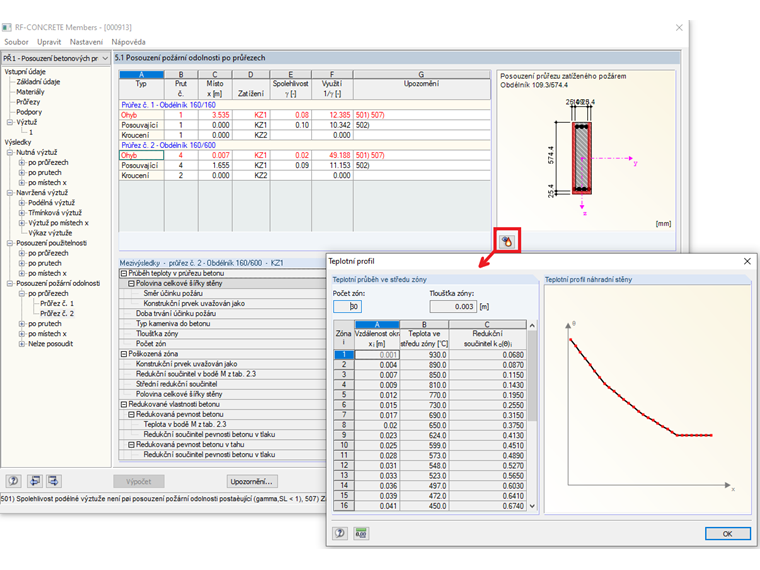Collapse Posouzení použitelnosti tree node
The image size is (760, 570).
coord(10,243)
